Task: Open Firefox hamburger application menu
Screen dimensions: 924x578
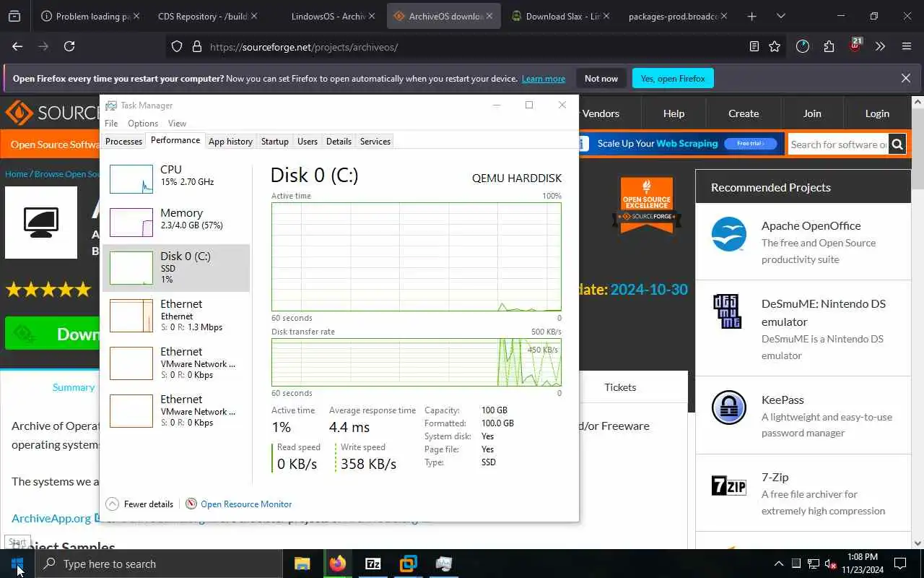Action: click(907, 46)
